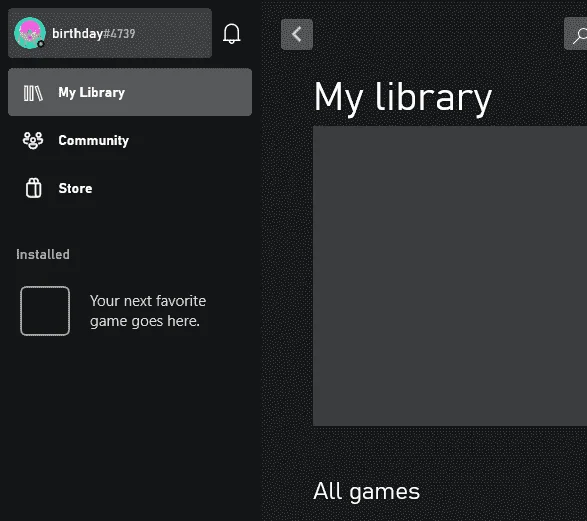Open the notifications bell

click(x=231, y=34)
